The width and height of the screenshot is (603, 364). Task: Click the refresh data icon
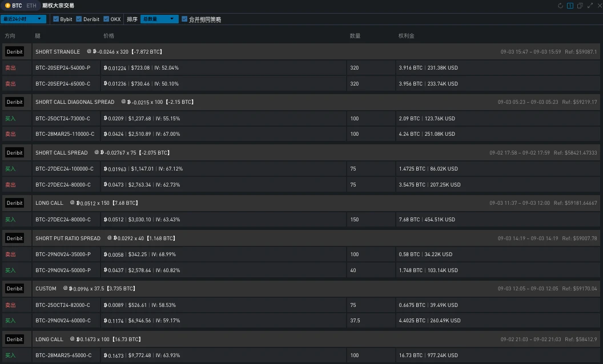(561, 6)
